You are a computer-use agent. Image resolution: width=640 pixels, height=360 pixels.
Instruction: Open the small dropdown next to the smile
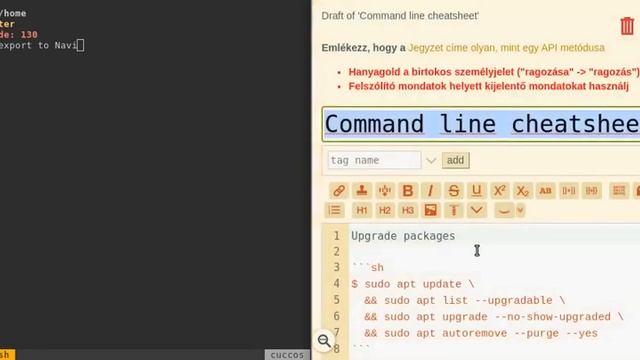click(520, 211)
